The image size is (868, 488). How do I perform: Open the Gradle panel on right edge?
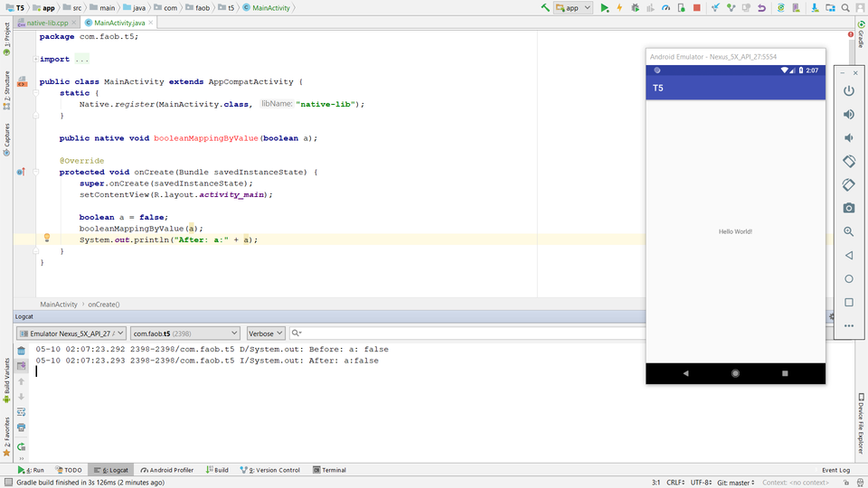tap(862, 33)
